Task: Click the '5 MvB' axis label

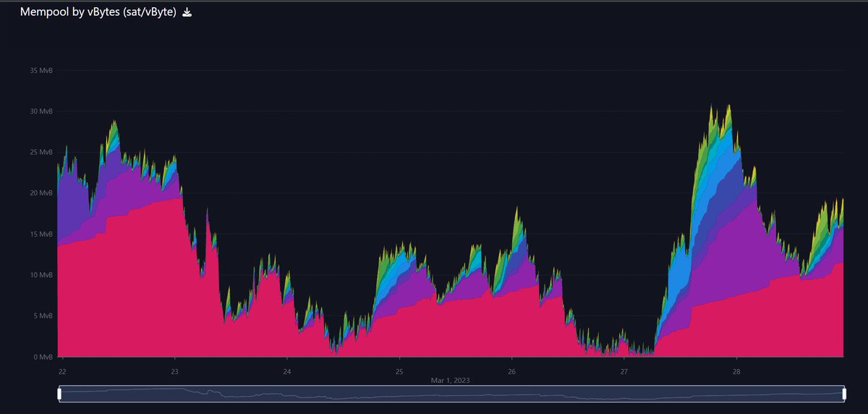Action: click(42, 316)
